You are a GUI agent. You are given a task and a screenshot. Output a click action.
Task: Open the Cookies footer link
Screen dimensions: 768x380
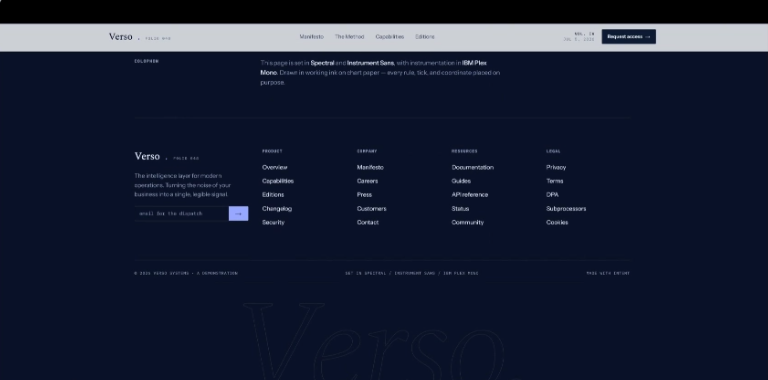(x=557, y=222)
